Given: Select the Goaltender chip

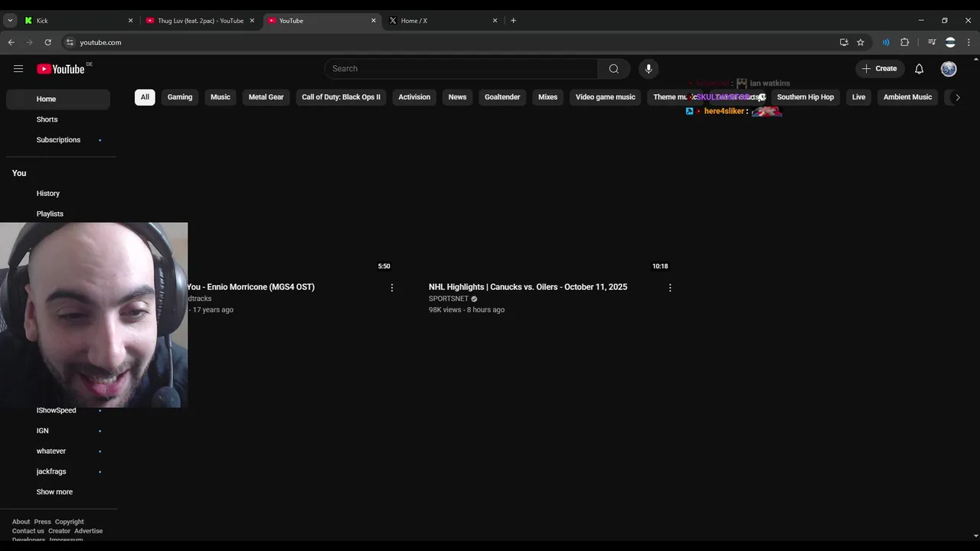Looking at the screenshot, I should pos(502,97).
